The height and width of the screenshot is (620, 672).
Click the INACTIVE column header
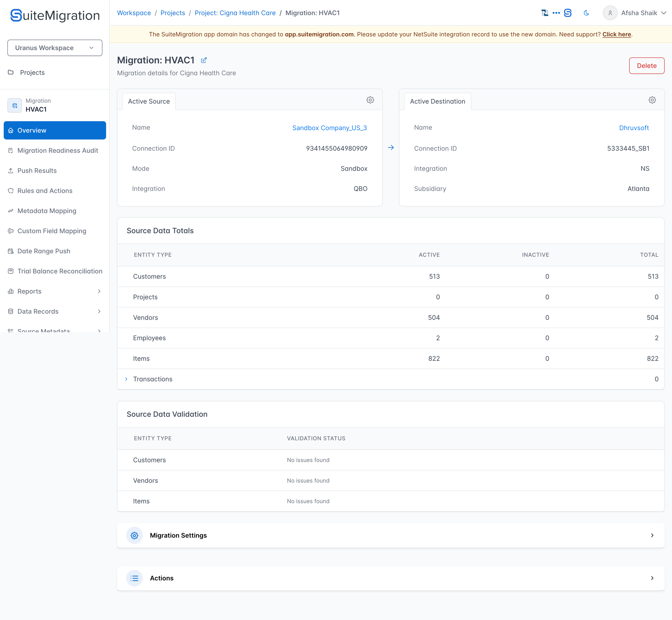(x=535, y=255)
